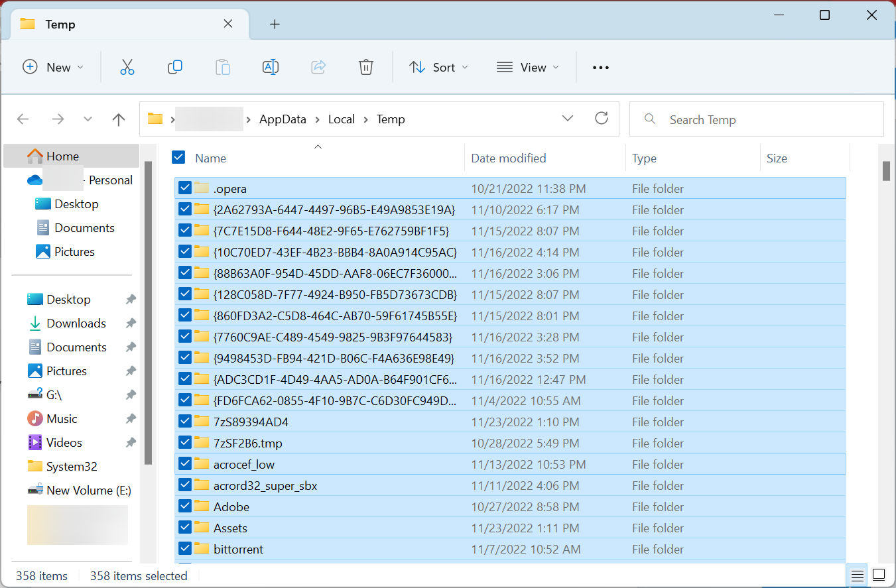The width and height of the screenshot is (896, 588).
Task: Open the address bar history dropdown
Action: [568, 118]
